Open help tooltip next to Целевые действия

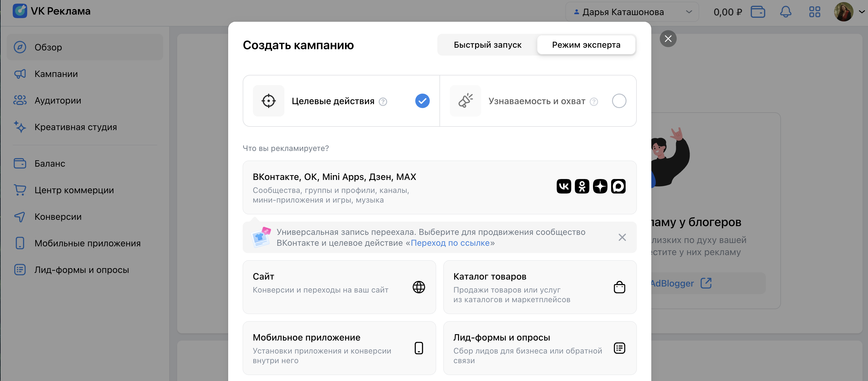click(383, 102)
